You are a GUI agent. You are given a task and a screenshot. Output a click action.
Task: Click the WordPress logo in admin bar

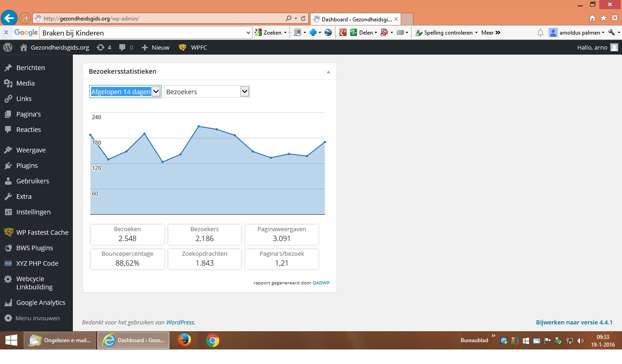8,47
